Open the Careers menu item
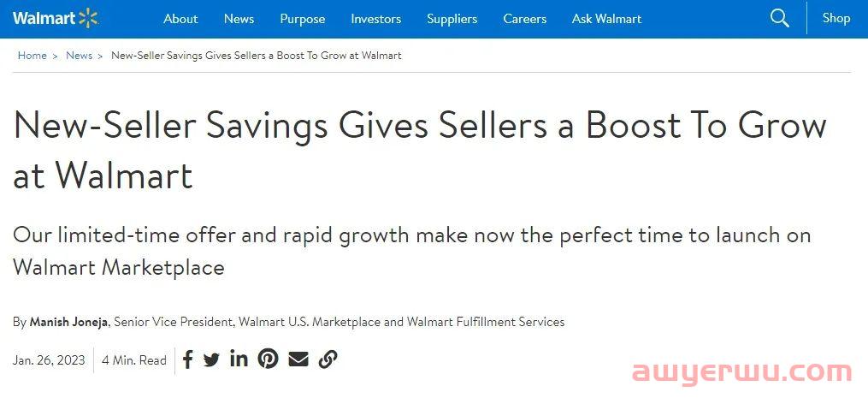The width and height of the screenshot is (868, 398). click(524, 19)
